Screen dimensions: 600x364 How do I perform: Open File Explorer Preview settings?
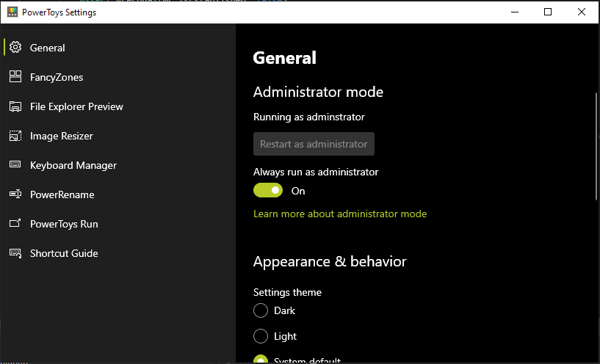118,106
